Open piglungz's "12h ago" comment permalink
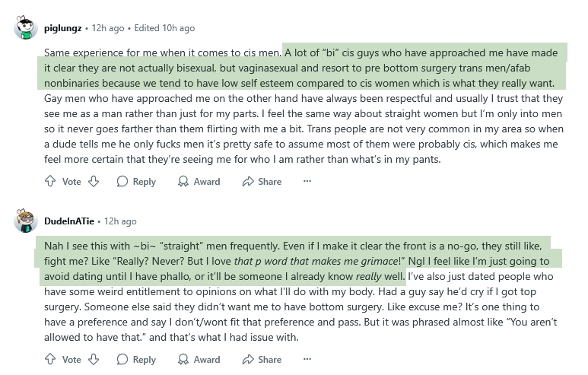The image size is (588, 375). [x=108, y=28]
